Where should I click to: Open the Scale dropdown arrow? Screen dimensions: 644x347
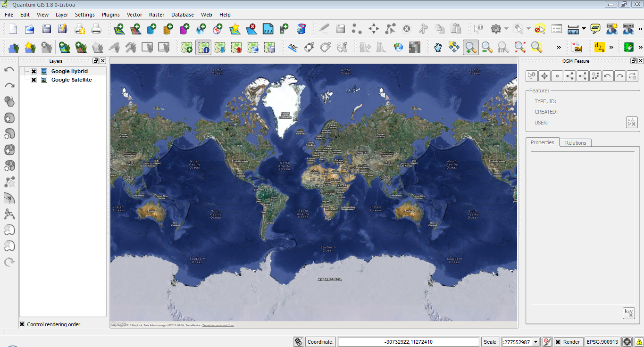pyautogui.click(x=535, y=342)
